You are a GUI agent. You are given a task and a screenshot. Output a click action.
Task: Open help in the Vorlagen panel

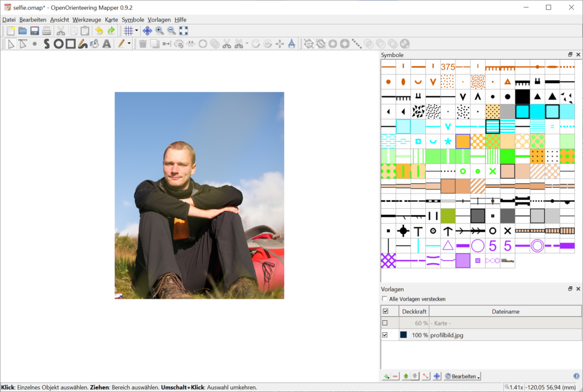point(576,376)
